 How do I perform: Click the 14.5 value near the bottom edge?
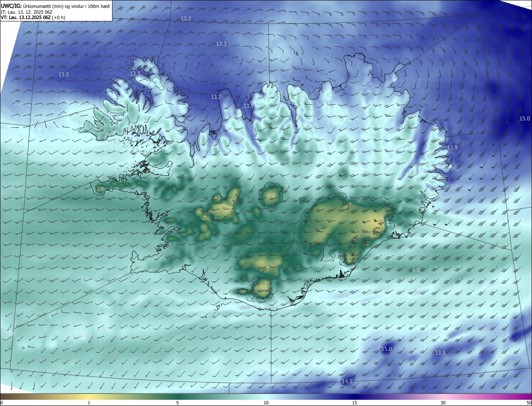pos(347,382)
